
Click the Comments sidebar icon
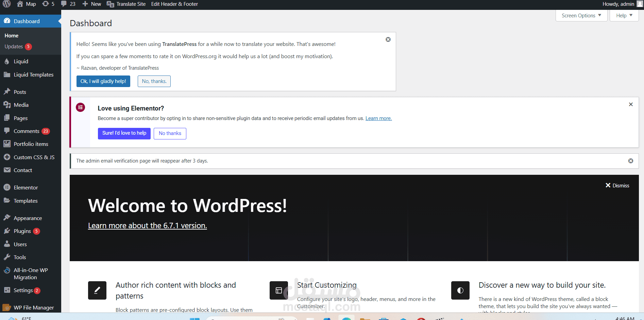[x=7, y=131]
